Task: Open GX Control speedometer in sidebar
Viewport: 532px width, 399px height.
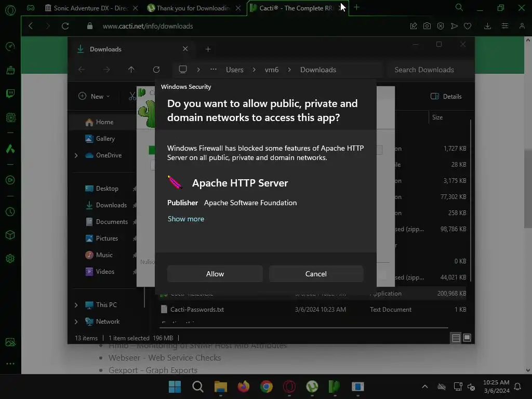Action: tap(10, 46)
